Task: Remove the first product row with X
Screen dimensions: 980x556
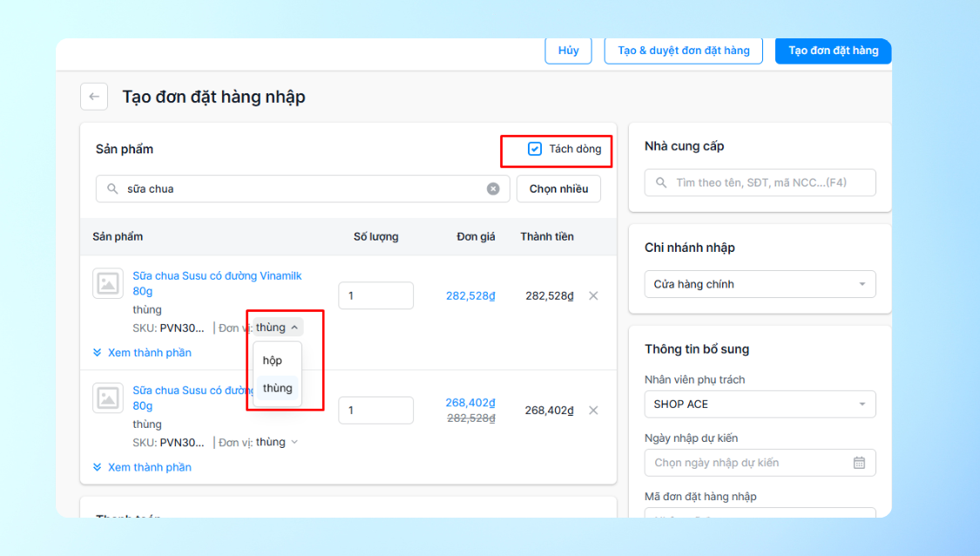Action: tap(593, 295)
